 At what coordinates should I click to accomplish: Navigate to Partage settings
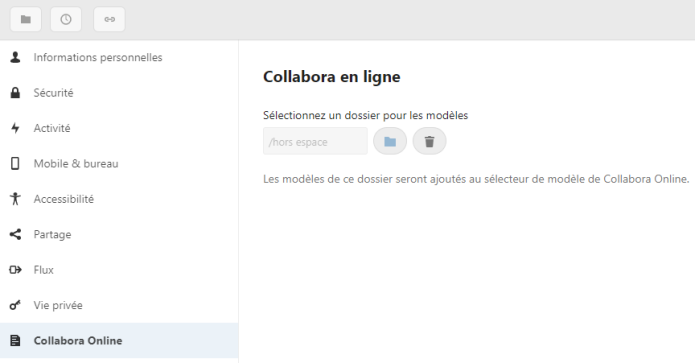point(119,234)
